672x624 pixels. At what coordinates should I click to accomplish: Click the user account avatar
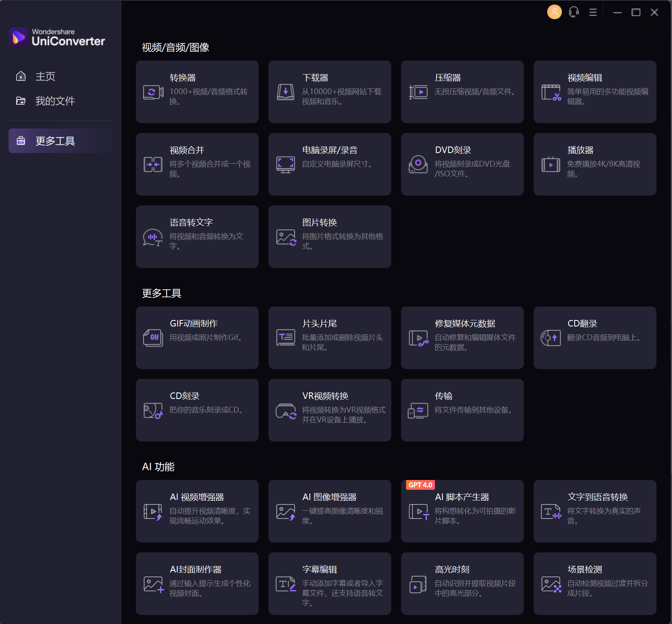[554, 12]
